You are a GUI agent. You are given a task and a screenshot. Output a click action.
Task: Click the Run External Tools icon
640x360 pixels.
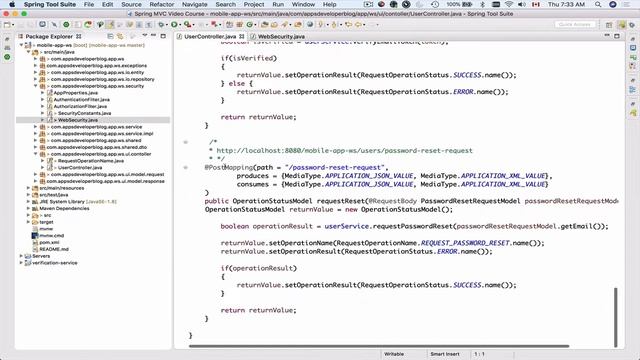[187, 25]
